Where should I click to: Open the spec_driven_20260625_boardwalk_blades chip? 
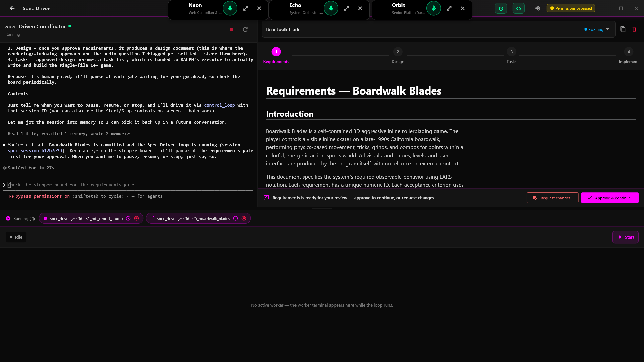[x=193, y=219]
